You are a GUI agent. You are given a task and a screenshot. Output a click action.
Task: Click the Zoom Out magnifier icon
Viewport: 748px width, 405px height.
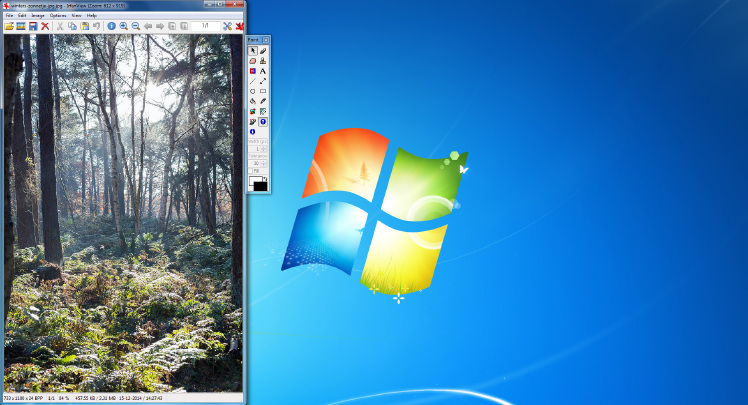pos(135,26)
